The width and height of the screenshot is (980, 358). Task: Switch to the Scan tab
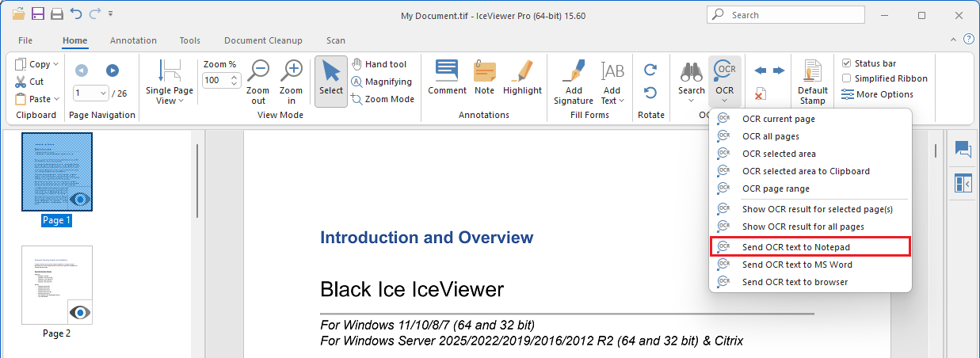click(x=336, y=40)
